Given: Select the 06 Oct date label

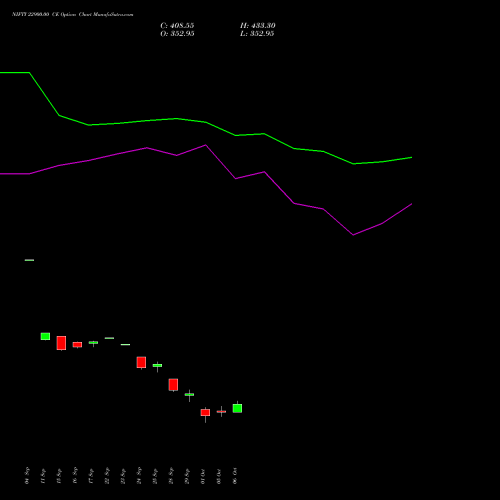Looking at the screenshot, I should point(235,476).
